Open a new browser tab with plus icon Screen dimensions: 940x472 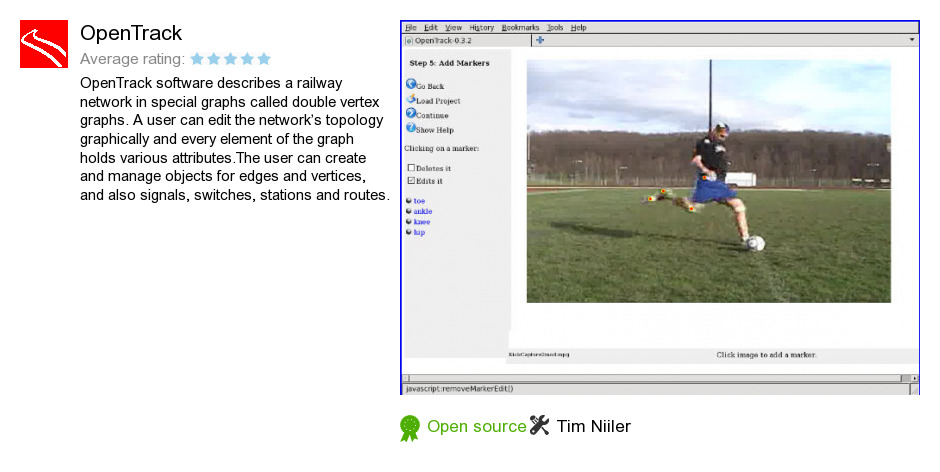click(x=540, y=40)
